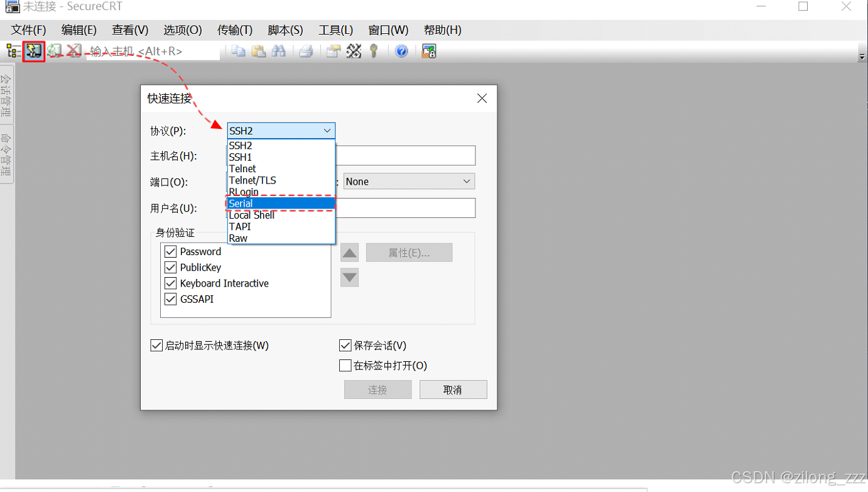Select Local Shell from the protocol list

coord(281,215)
